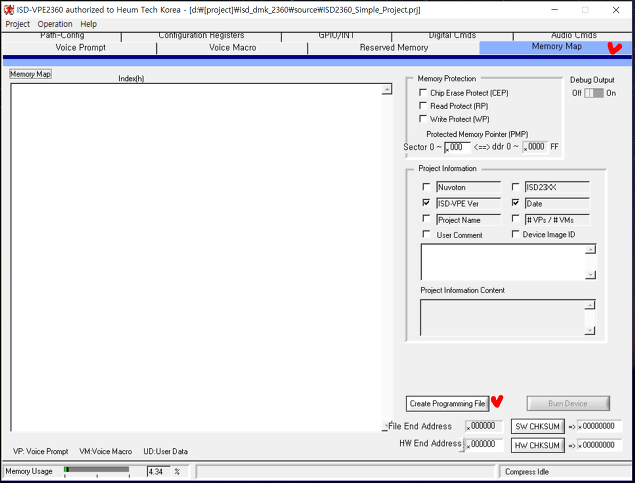
Task: Open the Help menu
Action: tap(88, 24)
